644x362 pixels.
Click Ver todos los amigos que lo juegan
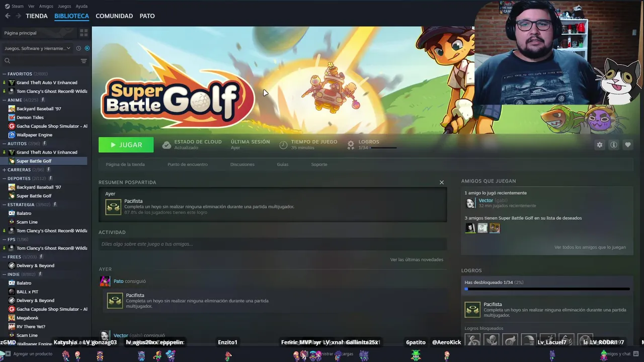pos(590,247)
